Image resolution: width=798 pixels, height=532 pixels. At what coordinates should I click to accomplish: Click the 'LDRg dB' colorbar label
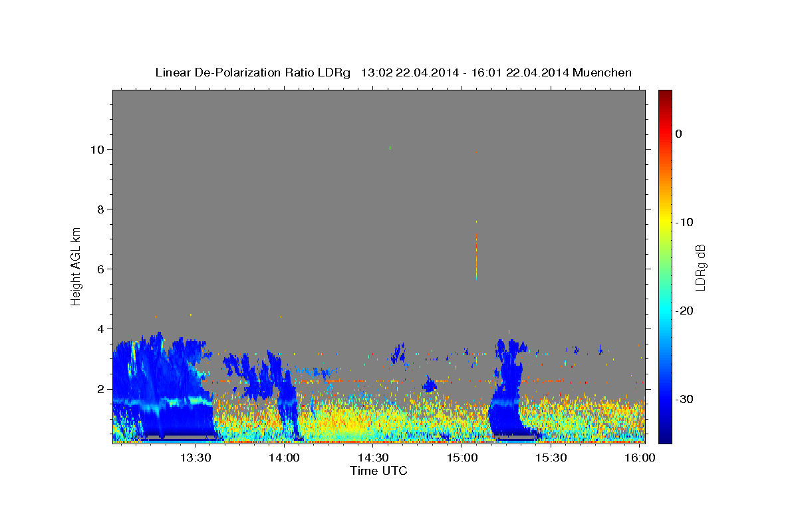700,267
